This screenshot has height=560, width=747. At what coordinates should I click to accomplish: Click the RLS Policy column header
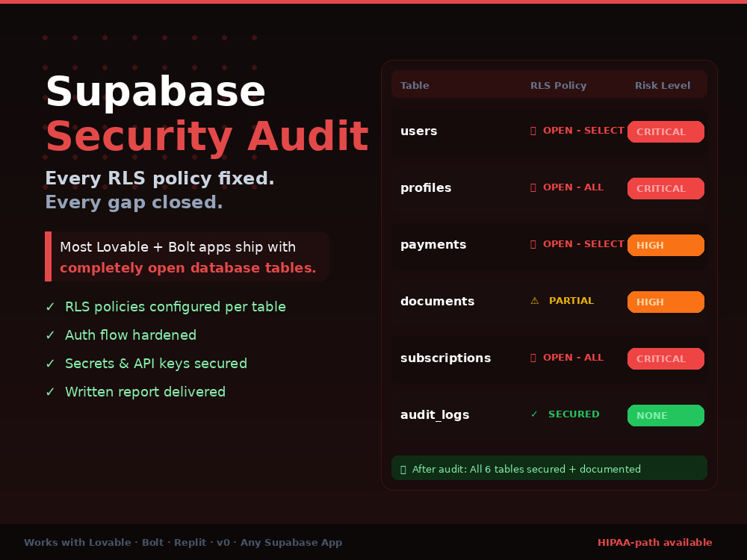pyautogui.click(x=558, y=85)
